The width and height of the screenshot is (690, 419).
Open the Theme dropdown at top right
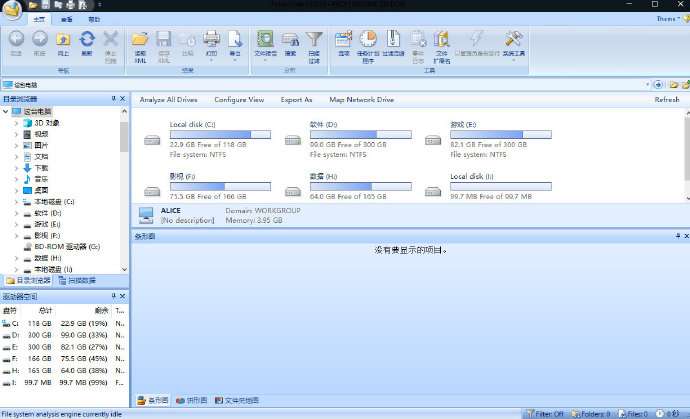pos(669,19)
